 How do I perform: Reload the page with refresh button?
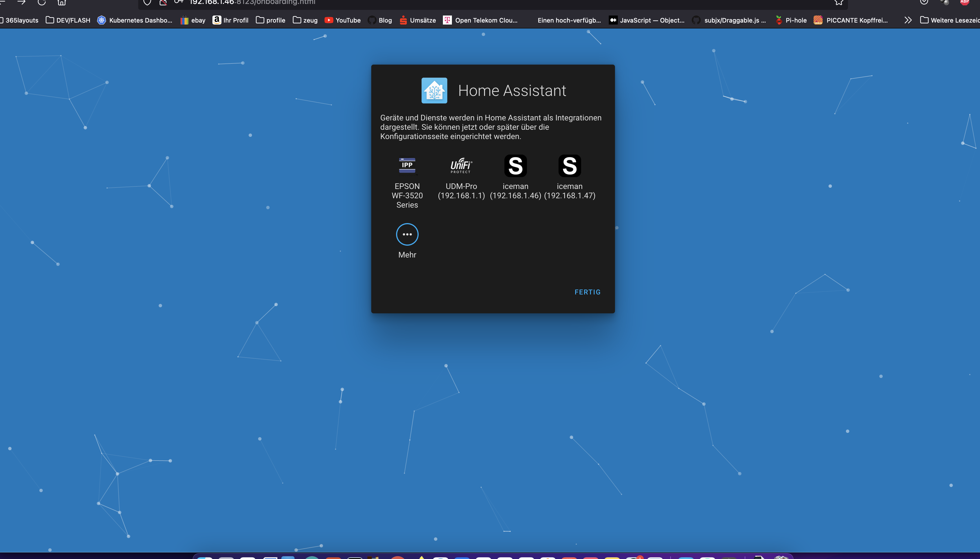point(41,2)
